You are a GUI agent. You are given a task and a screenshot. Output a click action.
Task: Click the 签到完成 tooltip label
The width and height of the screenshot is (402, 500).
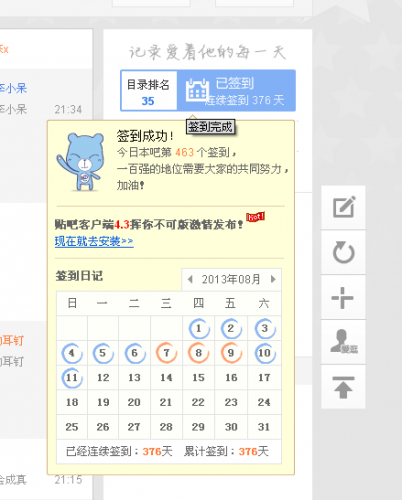[x=210, y=127]
